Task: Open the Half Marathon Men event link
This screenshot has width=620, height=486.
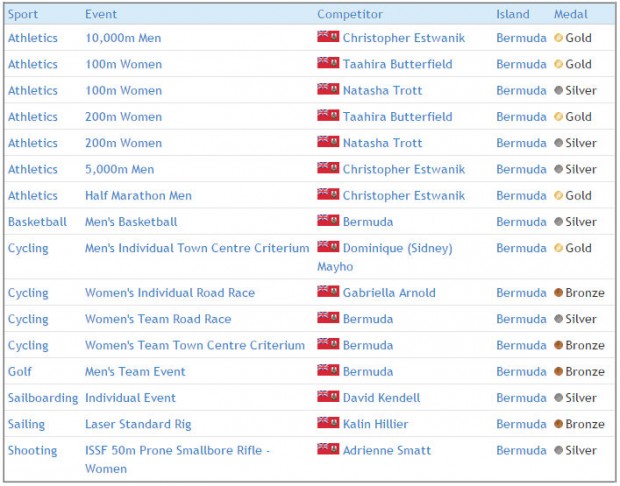Action: 138,196
